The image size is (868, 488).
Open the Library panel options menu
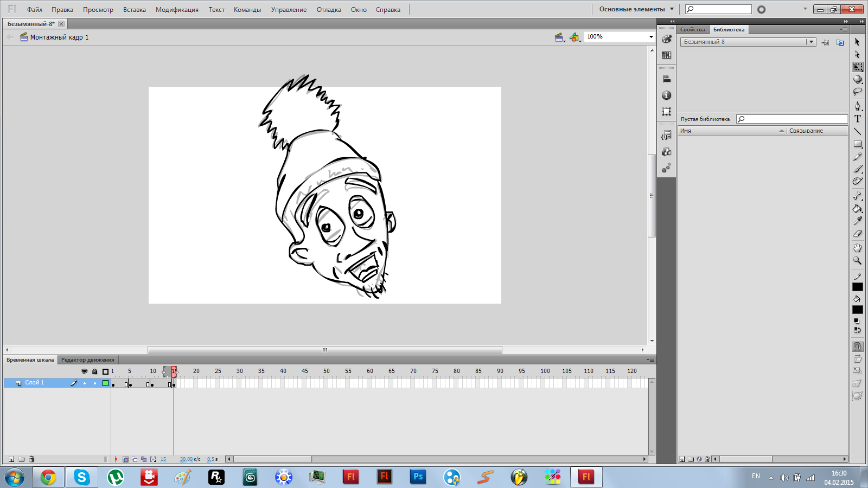(844, 29)
